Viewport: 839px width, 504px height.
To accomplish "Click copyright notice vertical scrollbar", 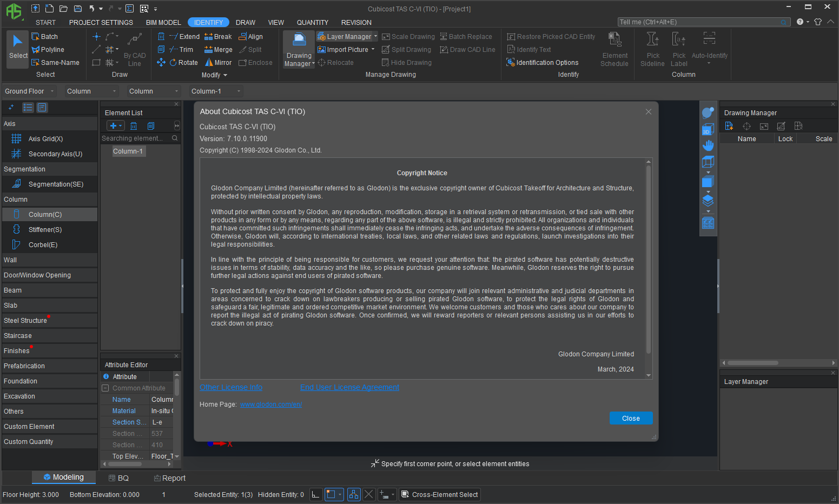I will (x=649, y=260).
